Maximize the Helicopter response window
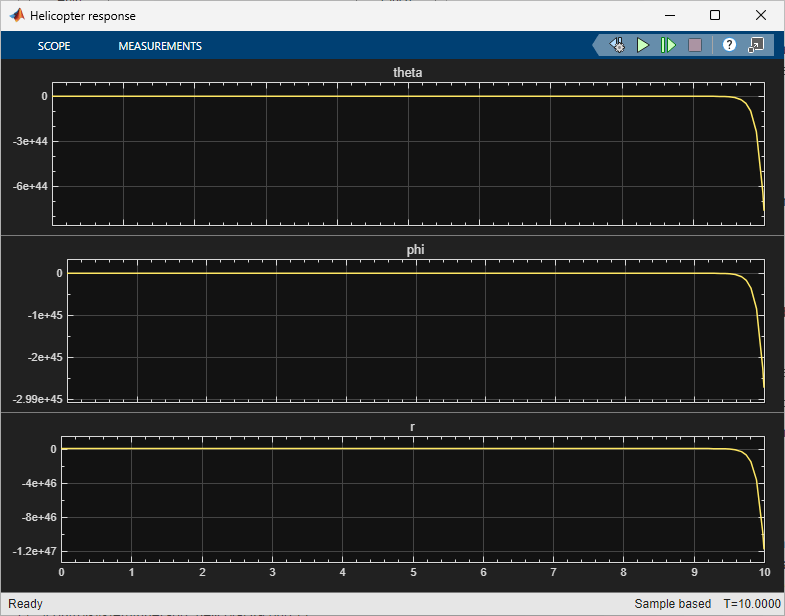 (x=714, y=15)
